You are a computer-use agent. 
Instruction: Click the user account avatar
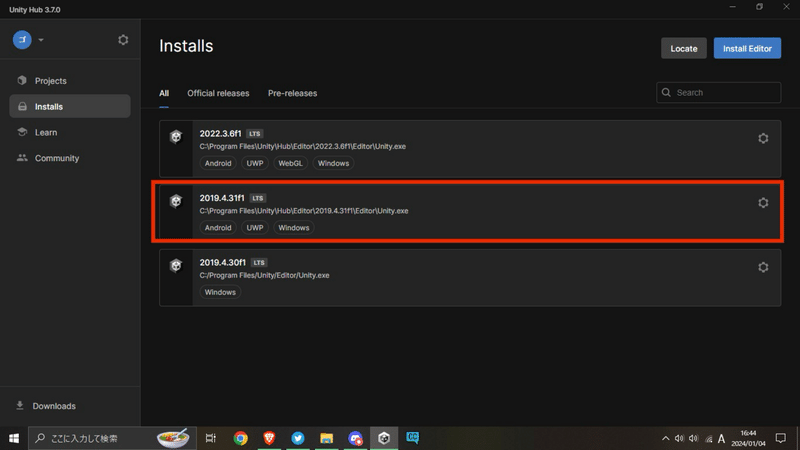click(x=22, y=39)
